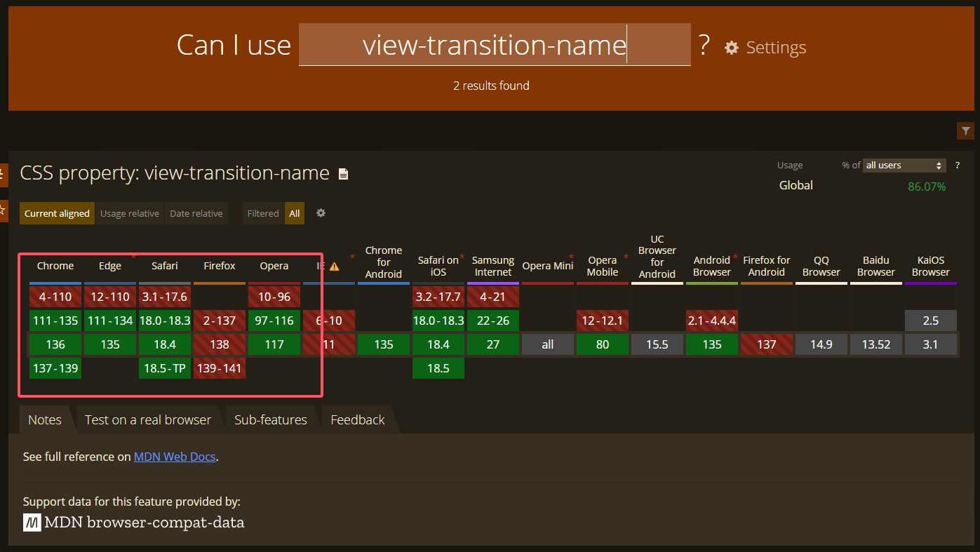980x552 pixels.
Task: Toggle the All browsers view
Action: (x=295, y=214)
